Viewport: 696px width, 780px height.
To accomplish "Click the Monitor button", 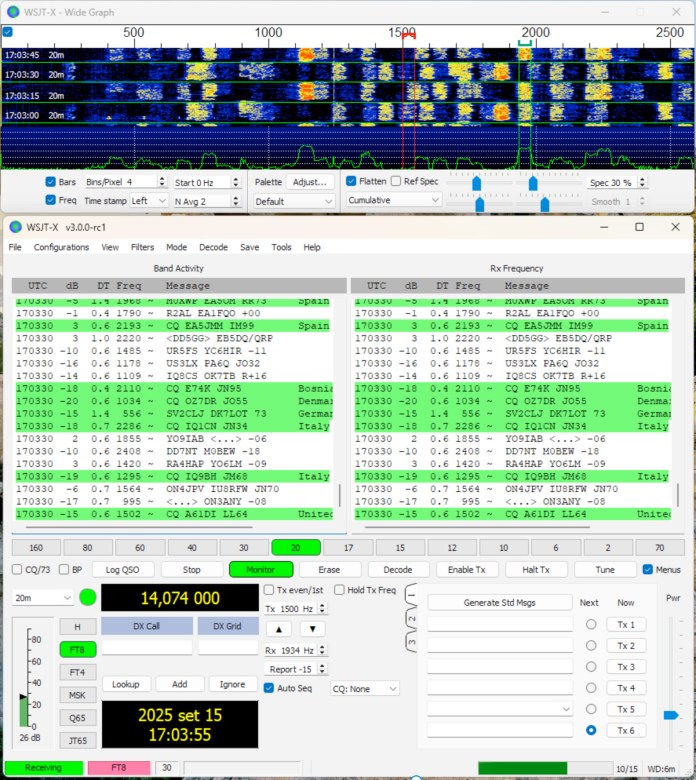I will (x=261, y=570).
